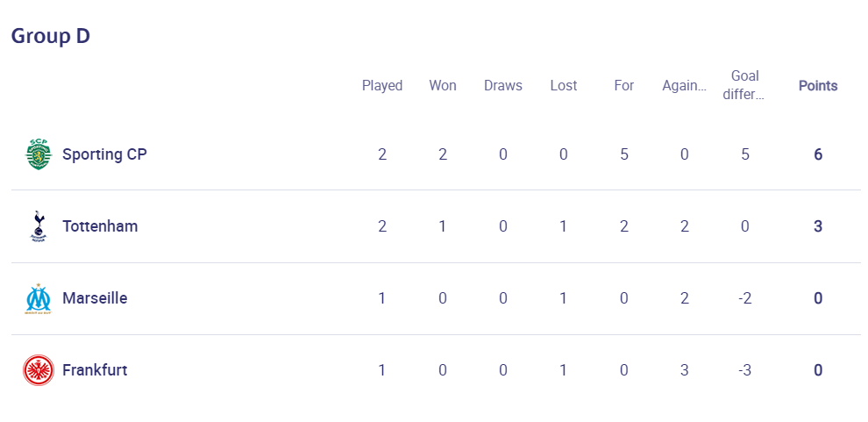Click the Lost column header
The width and height of the screenshot is (868, 422).
tap(564, 86)
